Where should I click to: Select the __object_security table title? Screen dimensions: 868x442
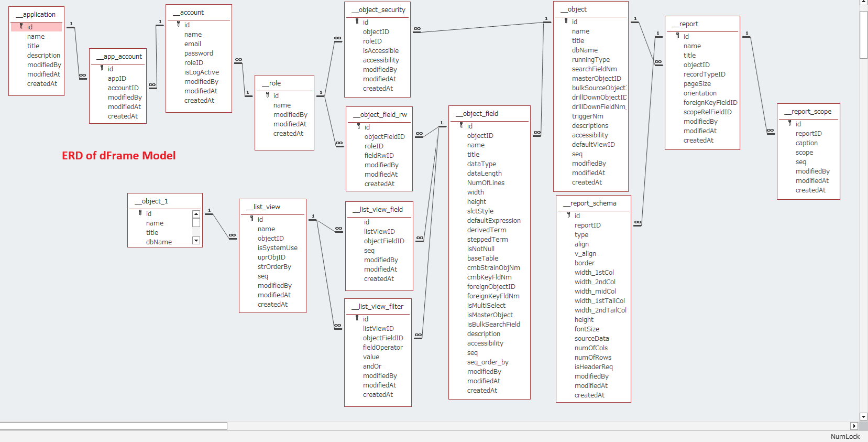pyautogui.click(x=379, y=9)
